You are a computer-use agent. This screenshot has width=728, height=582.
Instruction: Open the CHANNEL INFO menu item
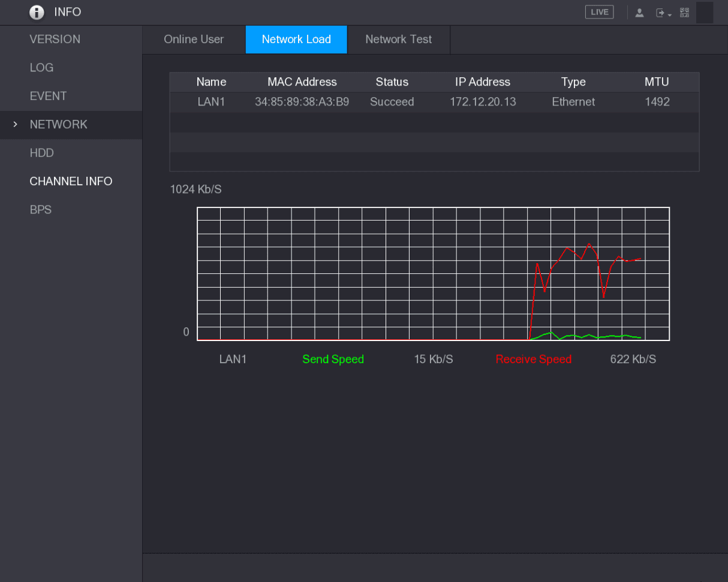[x=71, y=181]
